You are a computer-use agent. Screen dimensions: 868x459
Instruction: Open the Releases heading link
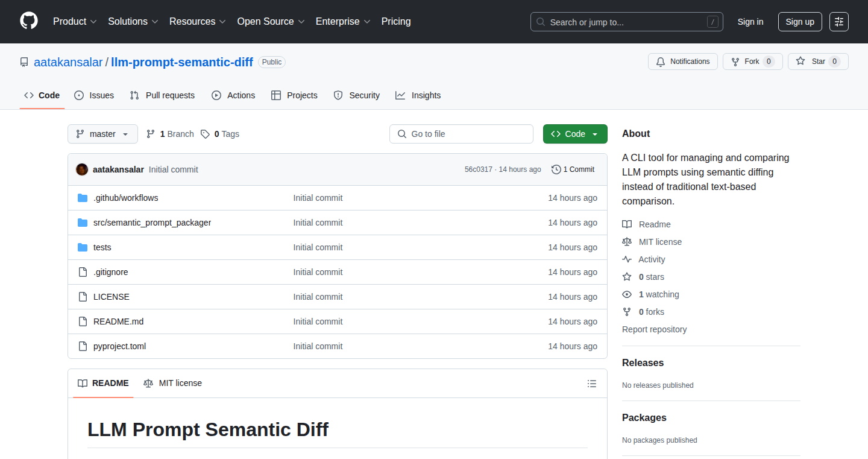pyautogui.click(x=643, y=363)
